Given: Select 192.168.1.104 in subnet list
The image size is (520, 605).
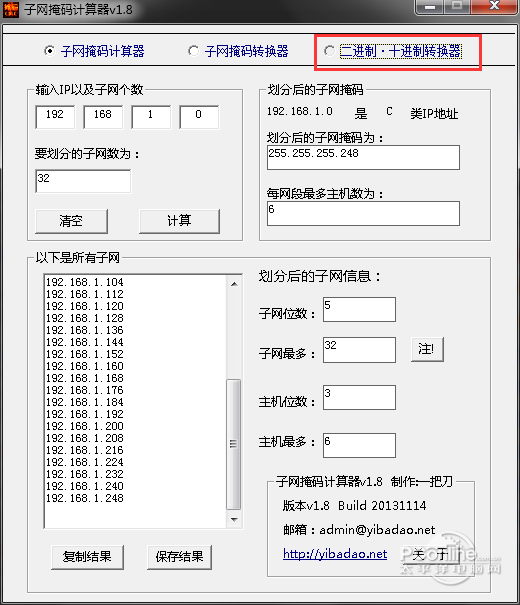Looking at the screenshot, I should [84, 282].
